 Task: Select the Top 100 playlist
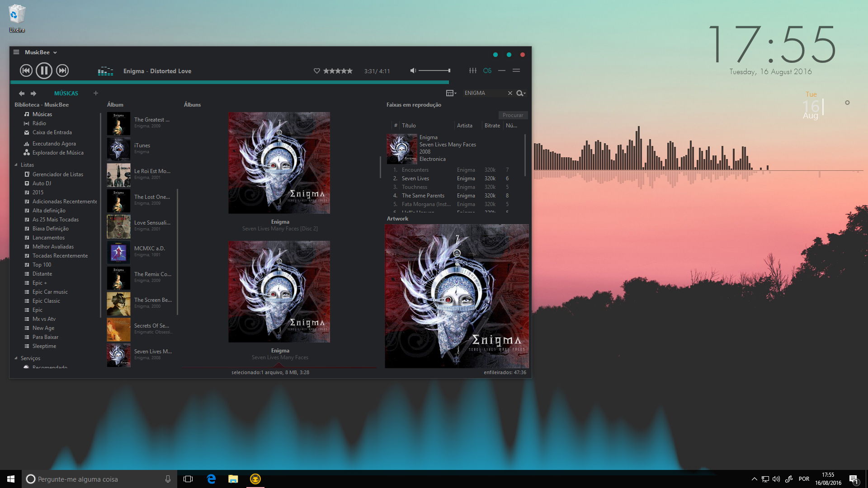(42, 265)
